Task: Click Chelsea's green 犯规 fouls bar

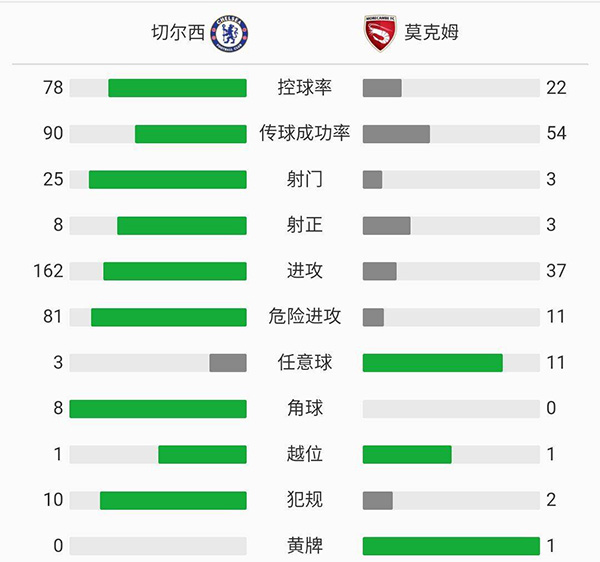Action: tap(173, 500)
